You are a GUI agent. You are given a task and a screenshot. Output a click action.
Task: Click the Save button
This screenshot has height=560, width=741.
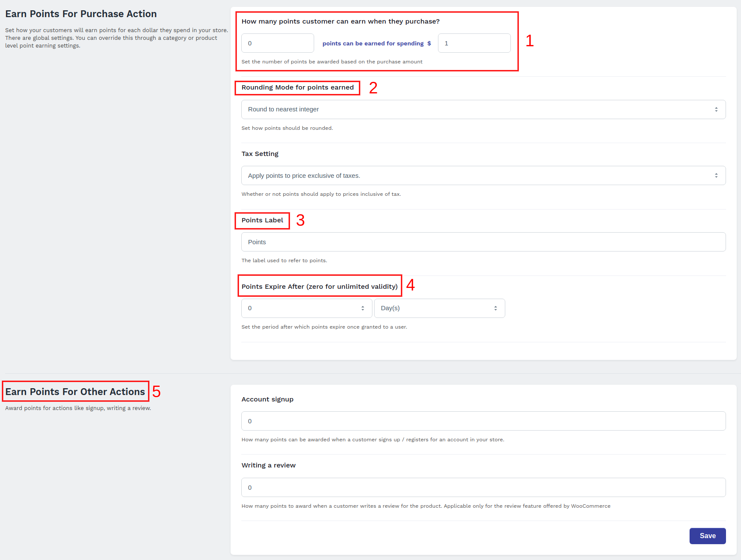[x=707, y=536]
